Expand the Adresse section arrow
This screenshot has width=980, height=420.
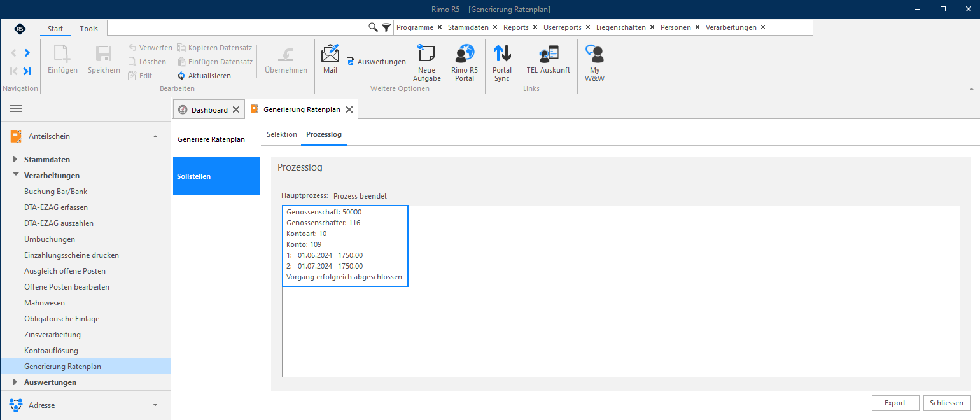tap(155, 405)
